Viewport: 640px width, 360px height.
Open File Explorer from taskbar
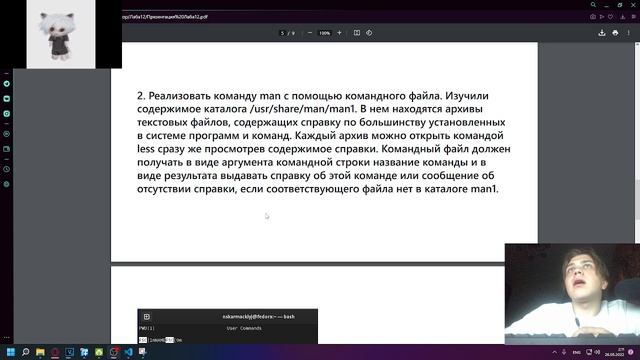(40, 352)
